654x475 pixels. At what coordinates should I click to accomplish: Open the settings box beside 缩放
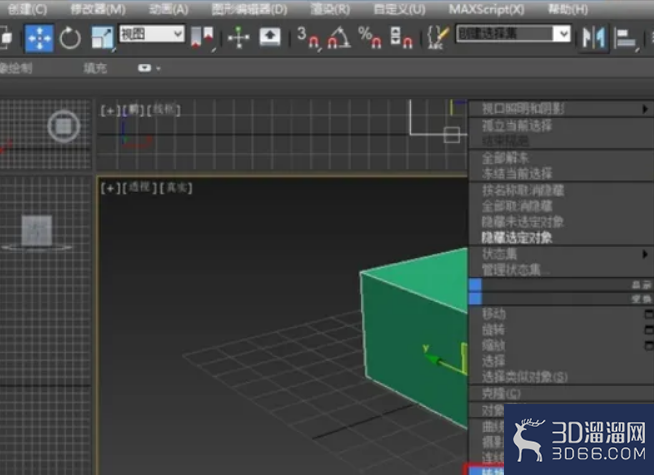pyautogui.click(x=649, y=345)
